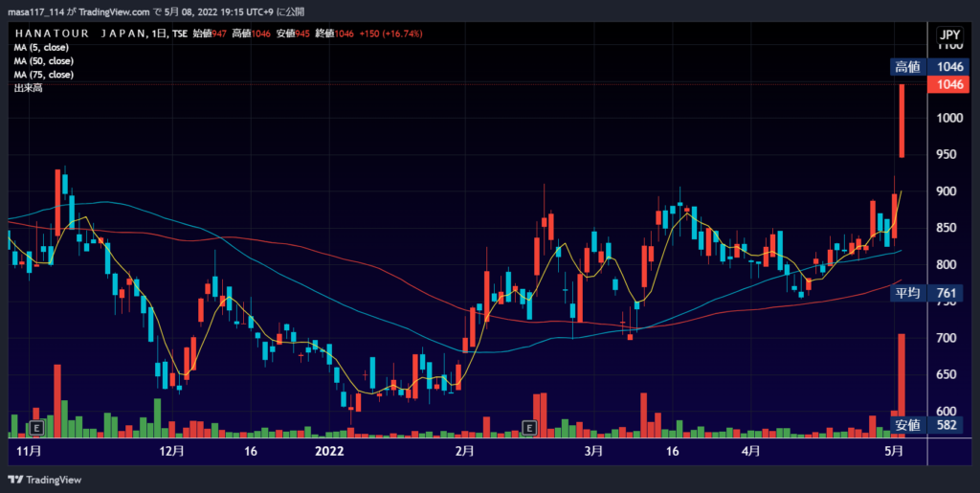Click the 1000 price axis label
This screenshot has width=980, height=493.
(950, 118)
